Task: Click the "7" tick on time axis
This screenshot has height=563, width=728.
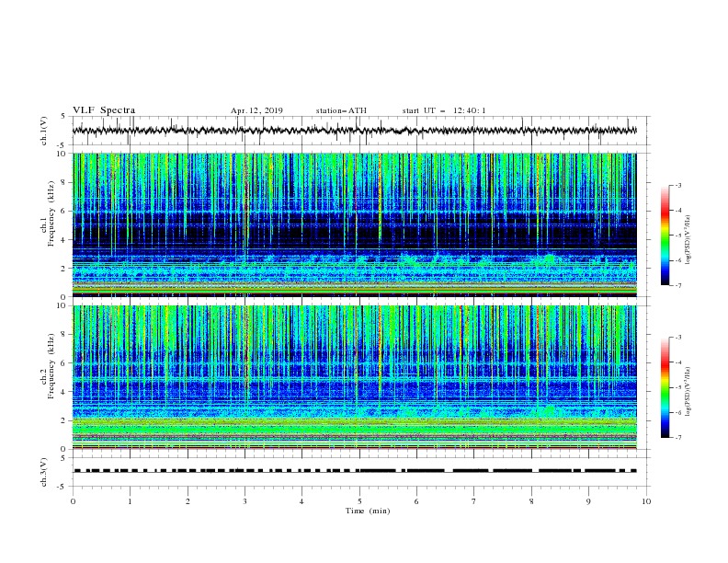Action: tap(474, 501)
